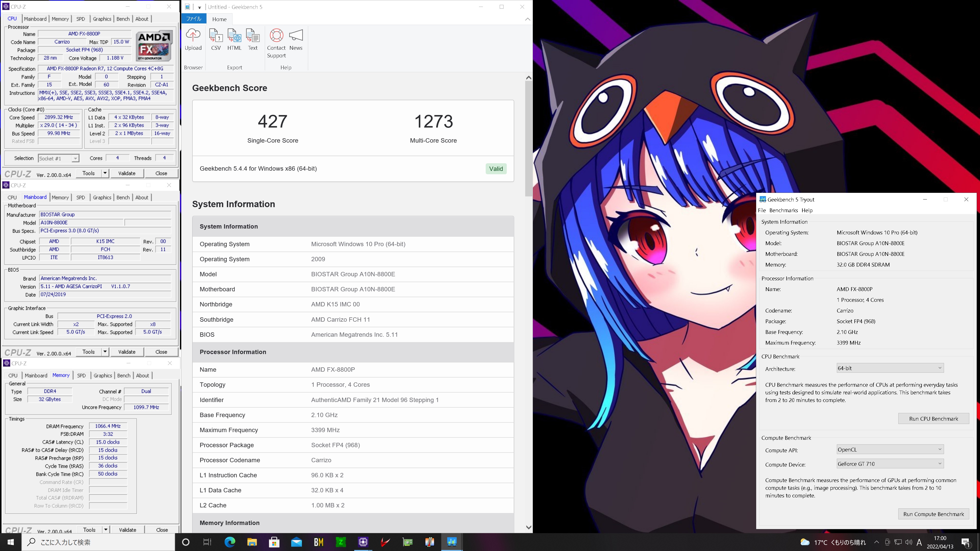The width and height of the screenshot is (980, 551).
Task: Open Bench tab in top CPU-Z window
Action: (123, 19)
